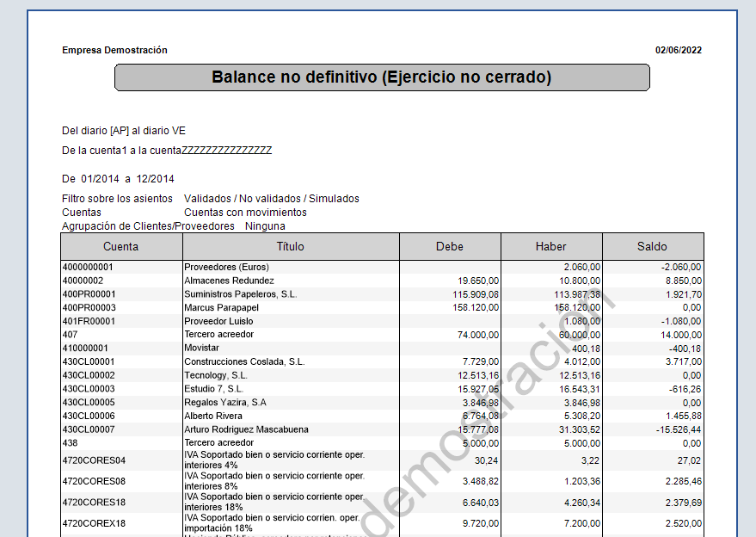This screenshot has width=756, height=537.
Task: Select the Movistar account title
Action: tap(201, 348)
